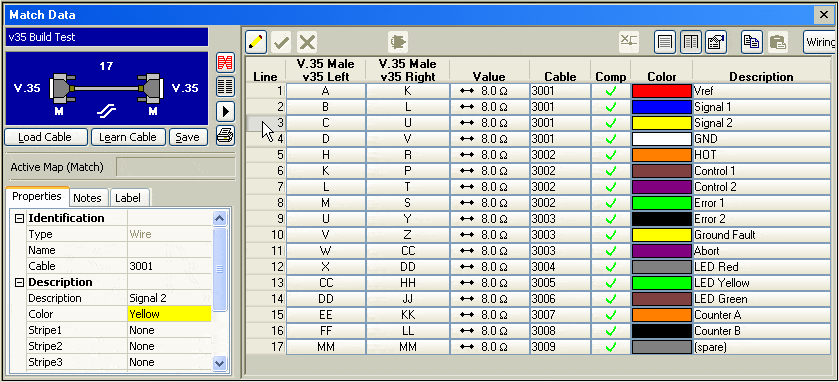Collapse the Description section

(x=19, y=282)
